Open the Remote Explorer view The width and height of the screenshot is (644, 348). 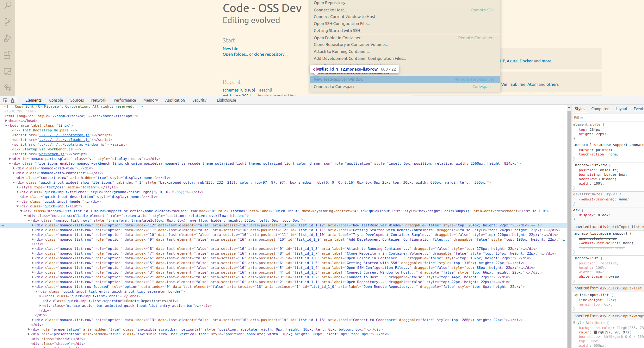click(8, 72)
